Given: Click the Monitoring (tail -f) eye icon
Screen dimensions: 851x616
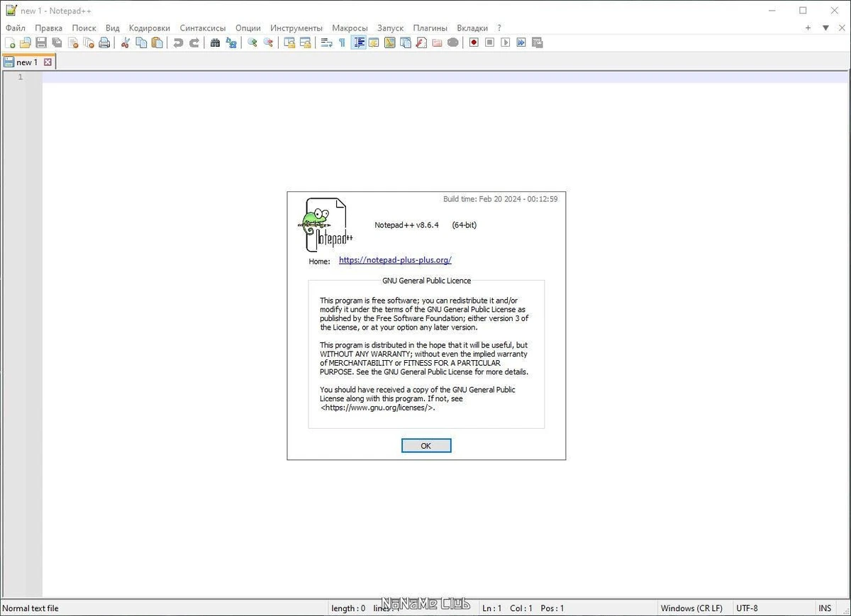Looking at the screenshot, I should (452, 43).
